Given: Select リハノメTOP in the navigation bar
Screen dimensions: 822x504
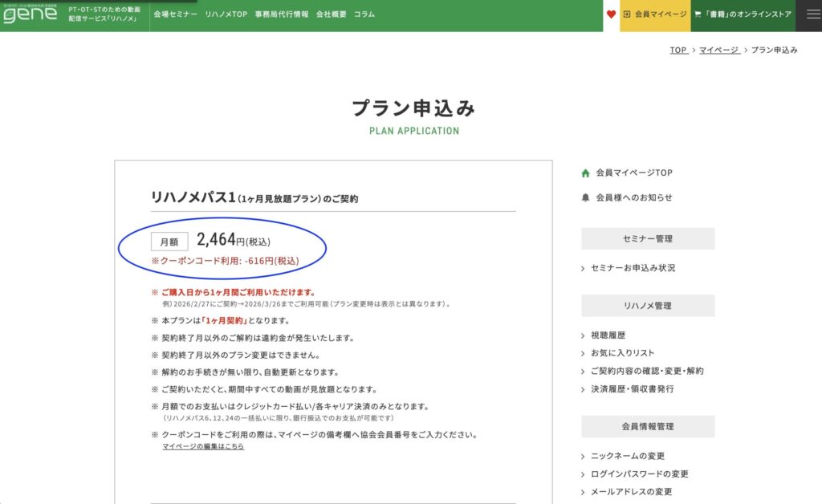Looking at the screenshot, I should pos(226,14).
